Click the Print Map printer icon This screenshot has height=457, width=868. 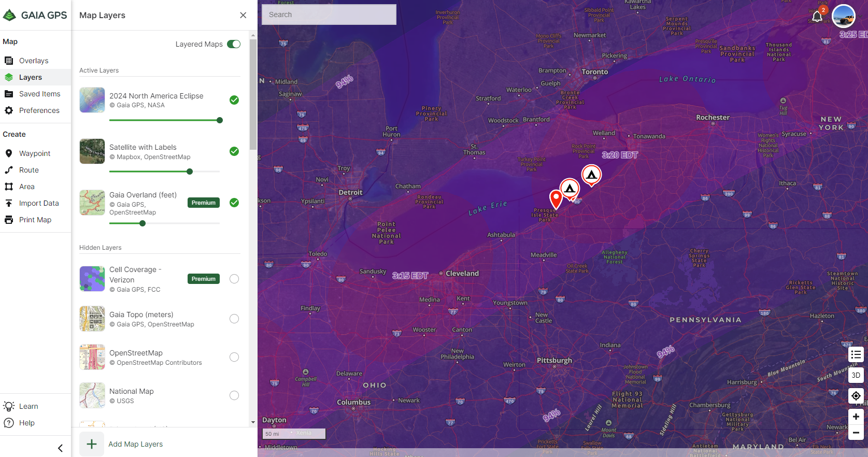coord(9,220)
